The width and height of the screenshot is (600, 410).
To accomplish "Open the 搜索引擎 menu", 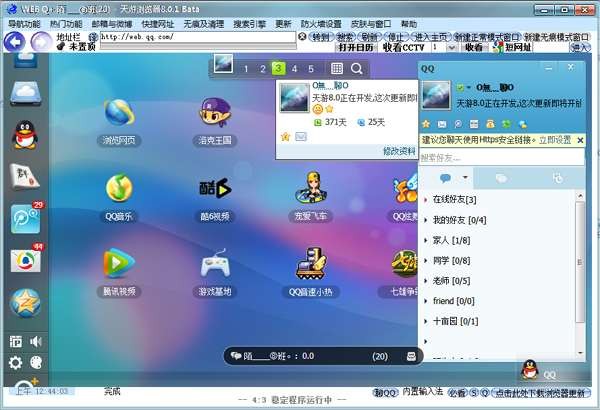I will (249, 24).
